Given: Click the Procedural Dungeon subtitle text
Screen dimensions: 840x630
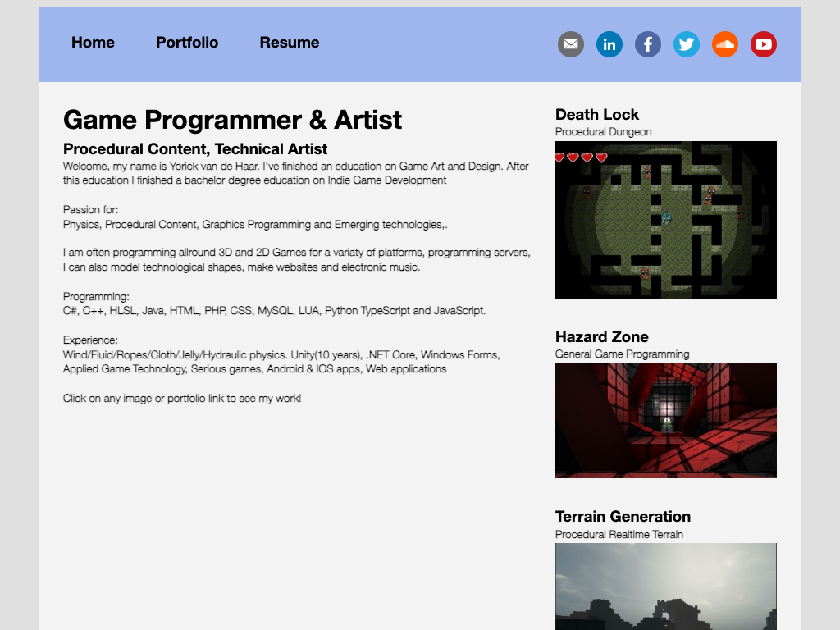Looking at the screenshot, I should coord(604,132).
